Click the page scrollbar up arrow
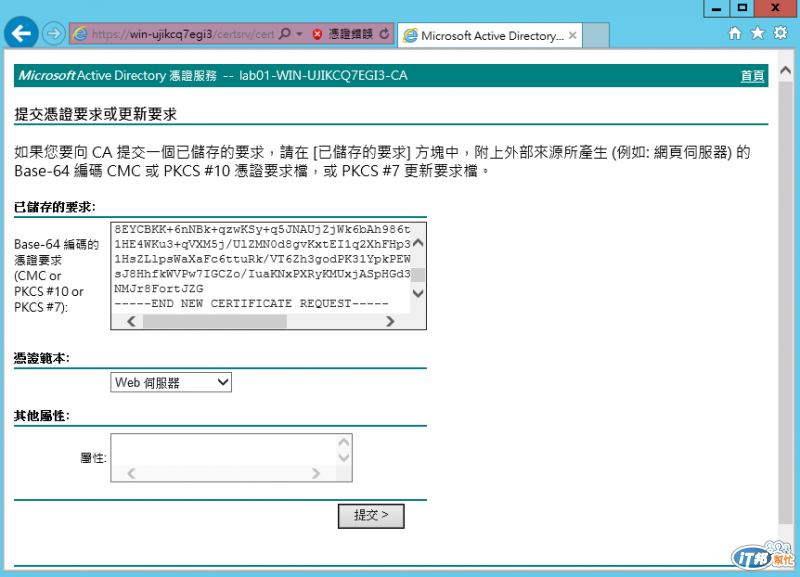Image resolution: width=800 pixels, height=577 pixels. point(786,71)
